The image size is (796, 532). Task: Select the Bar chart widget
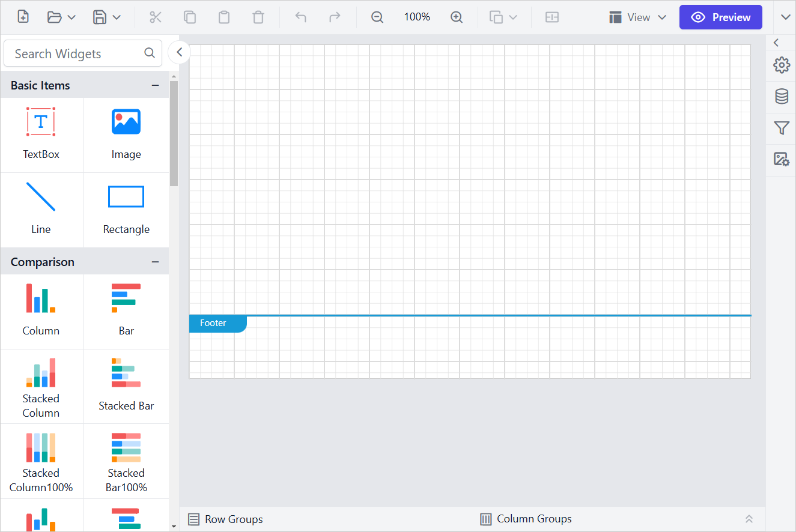(126, 311)
